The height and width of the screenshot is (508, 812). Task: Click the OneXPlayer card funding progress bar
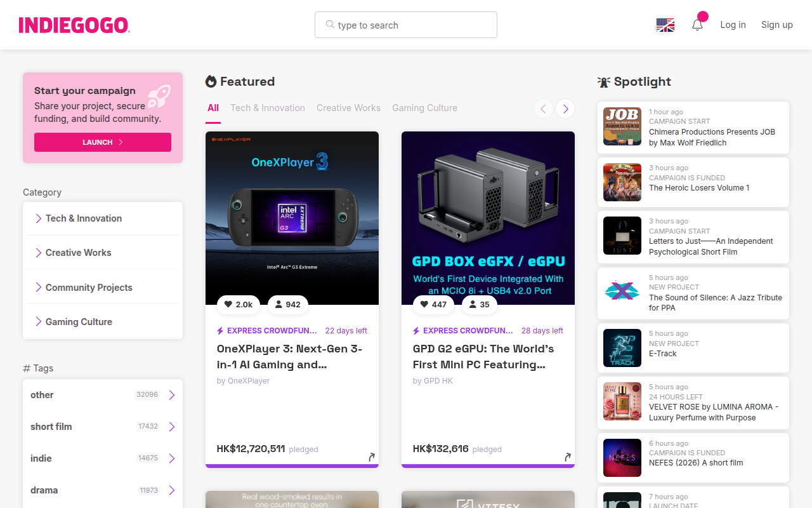292,466
